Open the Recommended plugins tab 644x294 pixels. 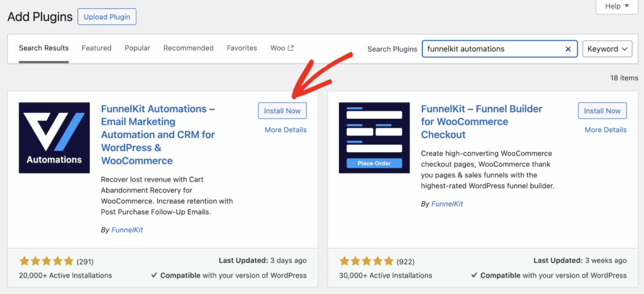(x=189, y=48)
